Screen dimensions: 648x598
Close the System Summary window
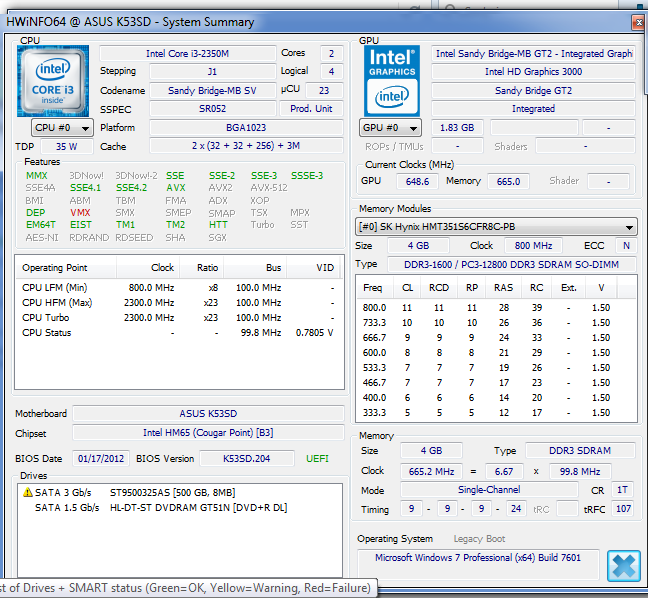[638, 22]
